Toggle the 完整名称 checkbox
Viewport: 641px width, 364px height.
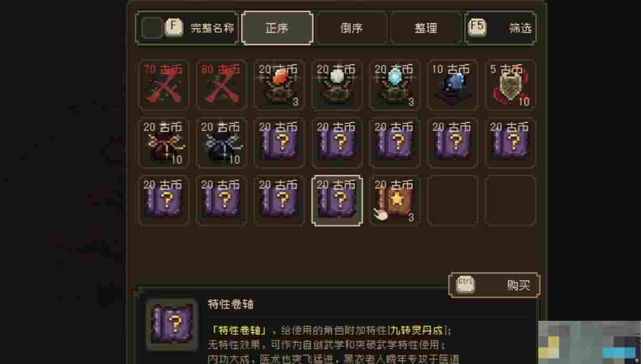pos(153,28)
